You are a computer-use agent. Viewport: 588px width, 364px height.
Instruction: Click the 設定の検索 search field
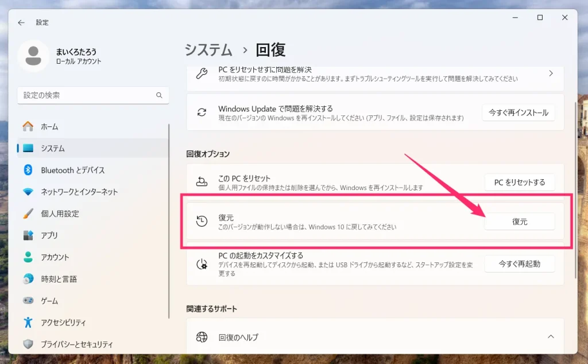tap(93, 95)
